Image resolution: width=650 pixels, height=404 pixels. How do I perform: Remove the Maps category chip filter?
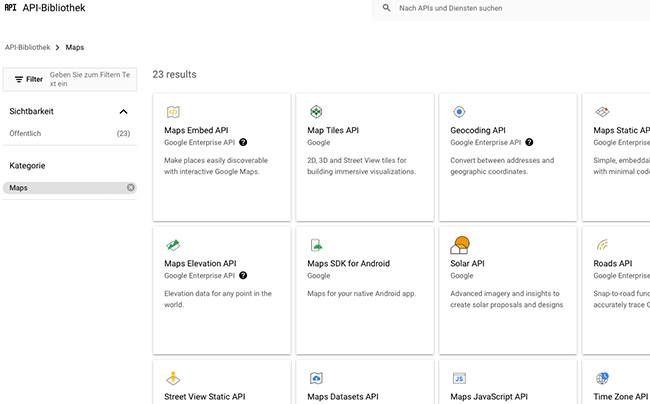(131, 188)
